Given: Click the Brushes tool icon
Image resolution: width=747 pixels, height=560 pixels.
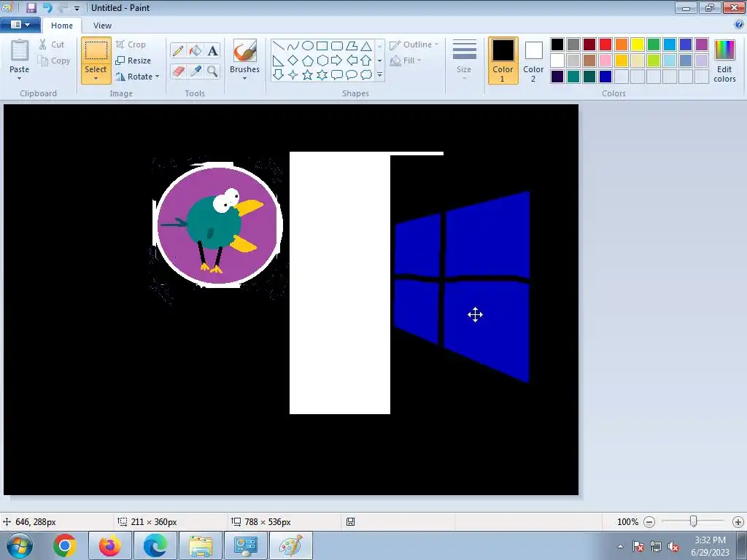Looking at the screenshot, I should pyautogui.click(x=245, y=50).
